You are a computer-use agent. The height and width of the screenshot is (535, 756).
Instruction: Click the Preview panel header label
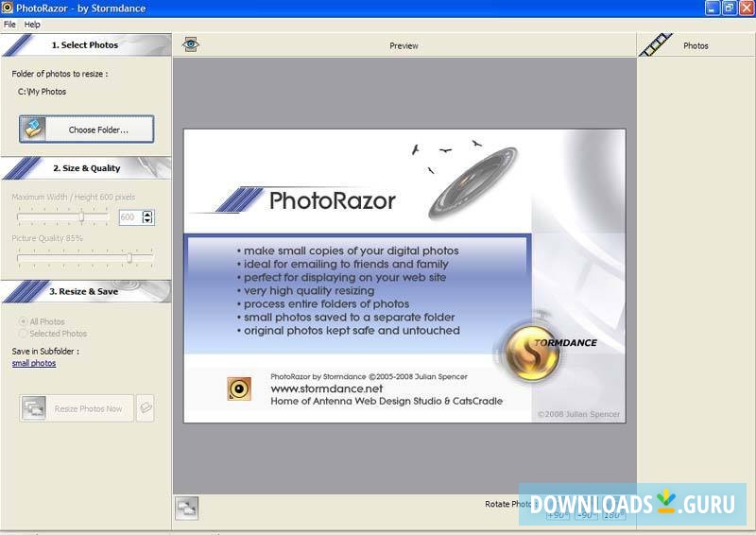coord(404,45)
